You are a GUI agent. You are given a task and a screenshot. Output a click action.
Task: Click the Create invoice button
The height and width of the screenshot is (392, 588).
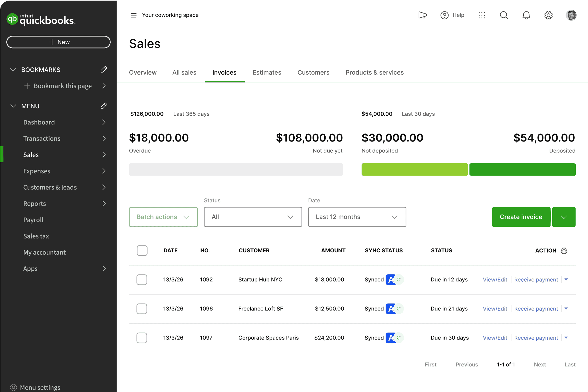[521, 217]
